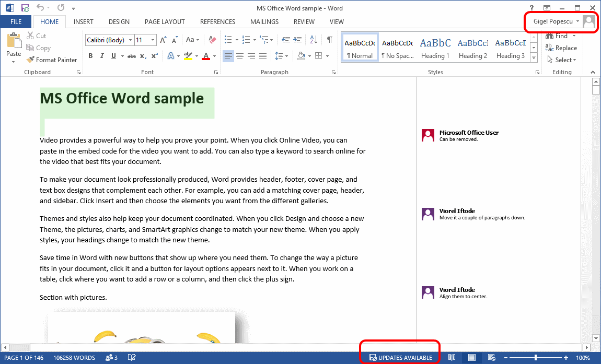This screenshot has width=601, height=364.
Task: Switch to the REFERENCES tab
Action: point(218,22)
